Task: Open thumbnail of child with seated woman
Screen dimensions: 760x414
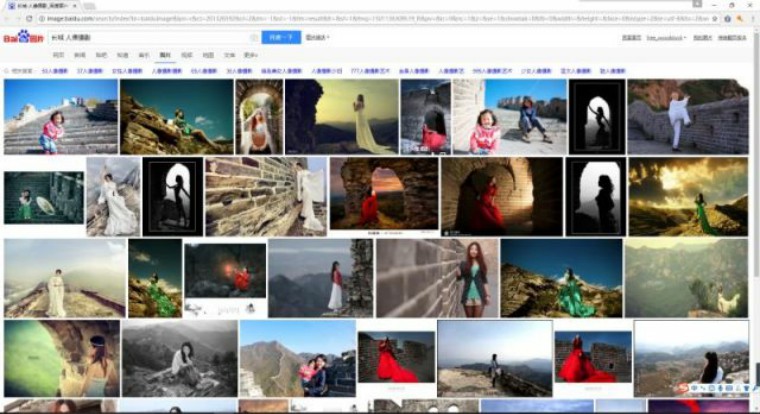Action: [509, 117]
